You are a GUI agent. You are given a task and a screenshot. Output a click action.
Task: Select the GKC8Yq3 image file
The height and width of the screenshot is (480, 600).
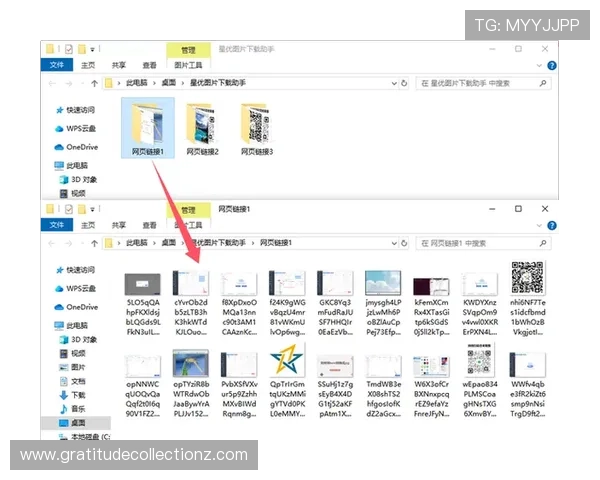point(335,304)
